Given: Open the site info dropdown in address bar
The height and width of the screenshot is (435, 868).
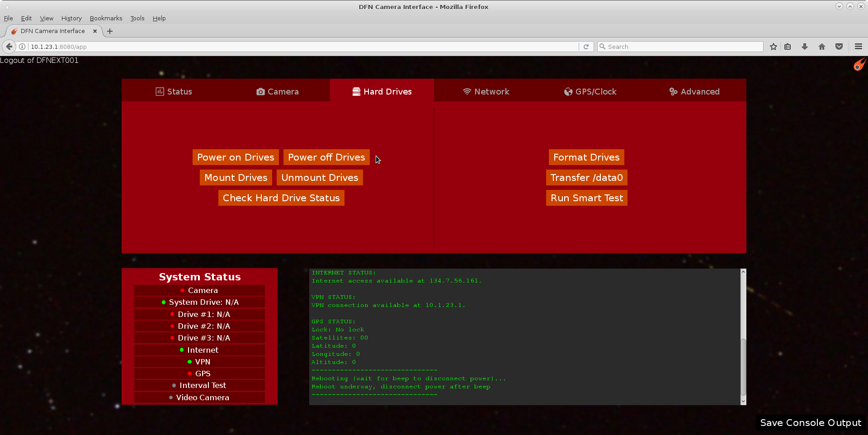Looking at the screenshot, I should click(22, 47).
